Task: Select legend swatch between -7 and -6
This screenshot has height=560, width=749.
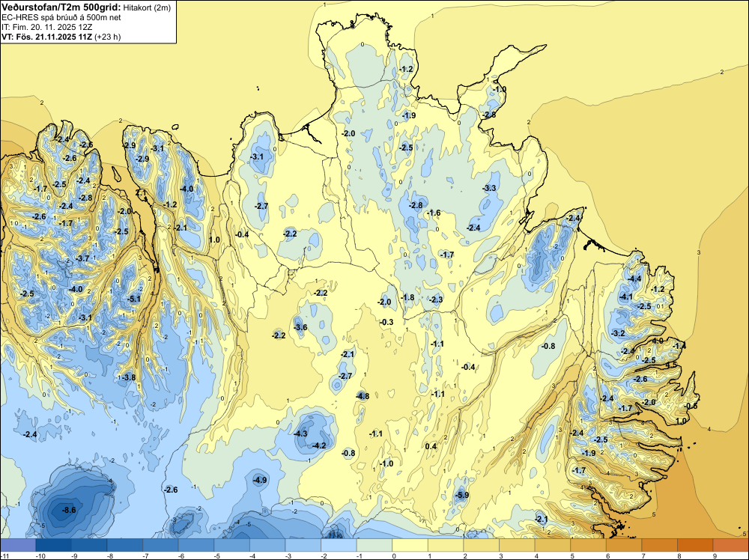Action: pos(160,545)
